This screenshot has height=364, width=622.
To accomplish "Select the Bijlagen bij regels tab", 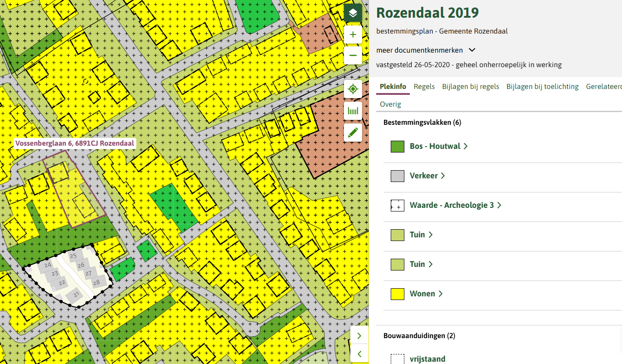I will tap(470, 87).
